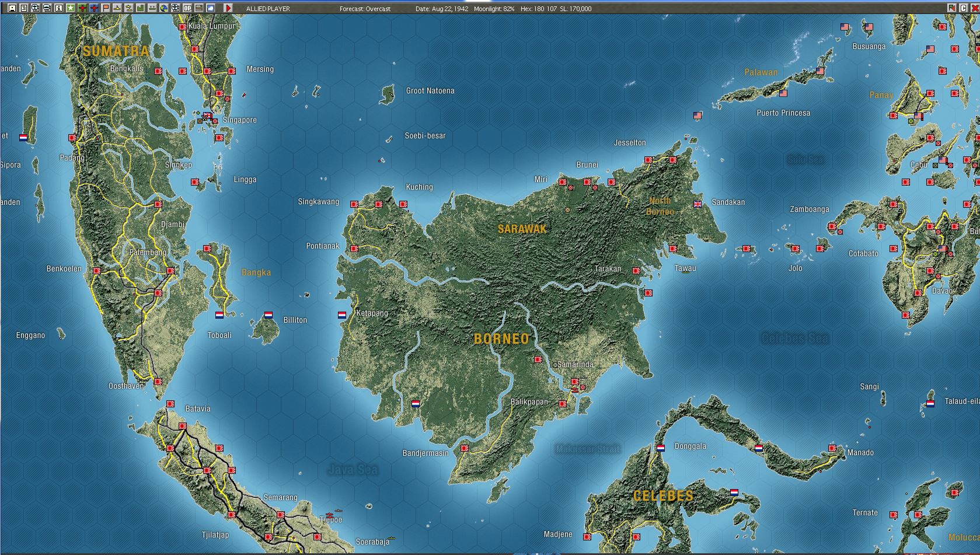Select the Japanese base marker at Bandjermasin
The image size is (980, 555).
465,448
